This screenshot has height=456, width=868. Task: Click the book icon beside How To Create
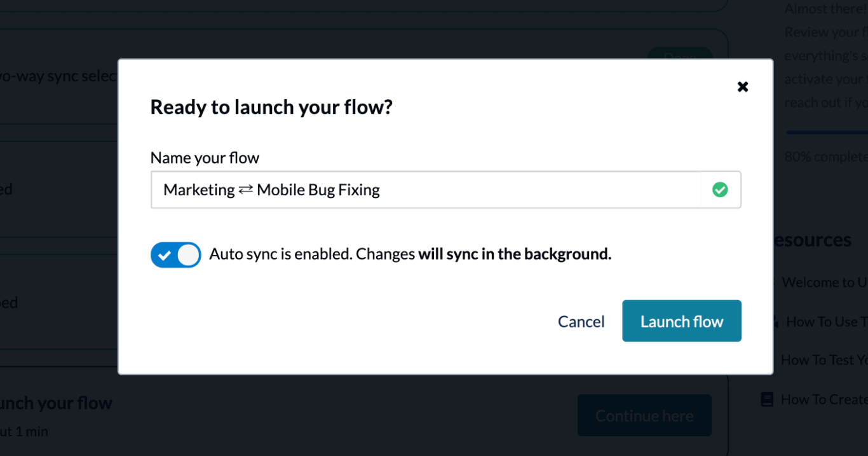767,399
